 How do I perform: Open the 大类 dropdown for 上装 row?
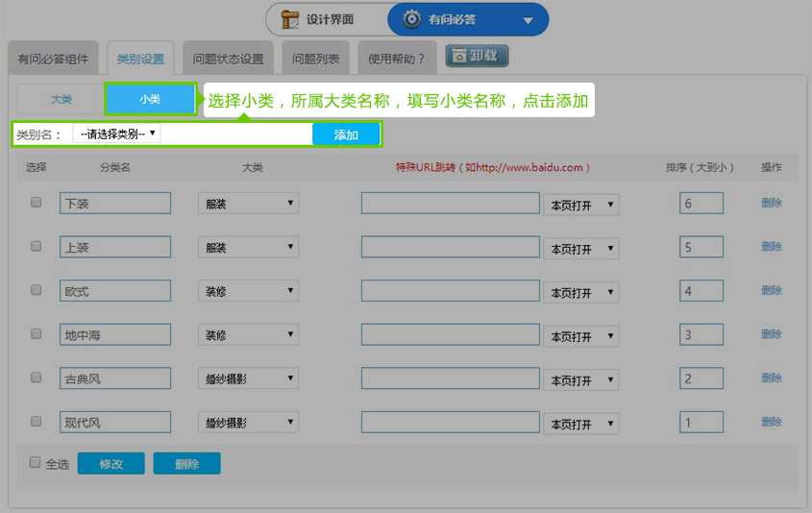(247, 247)
